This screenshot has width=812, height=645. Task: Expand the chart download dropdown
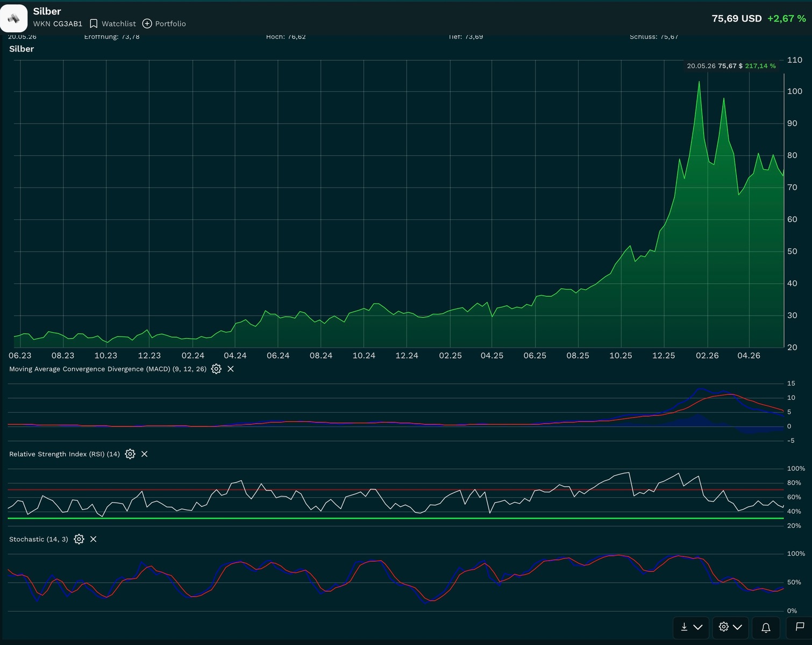pyautogui.click(x=691, y=627)
